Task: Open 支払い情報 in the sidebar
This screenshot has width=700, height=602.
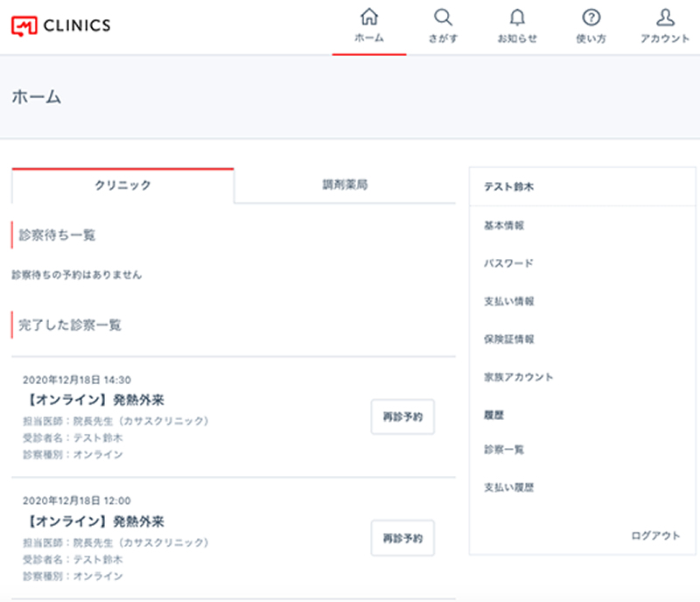Action: tap(509, 302)
